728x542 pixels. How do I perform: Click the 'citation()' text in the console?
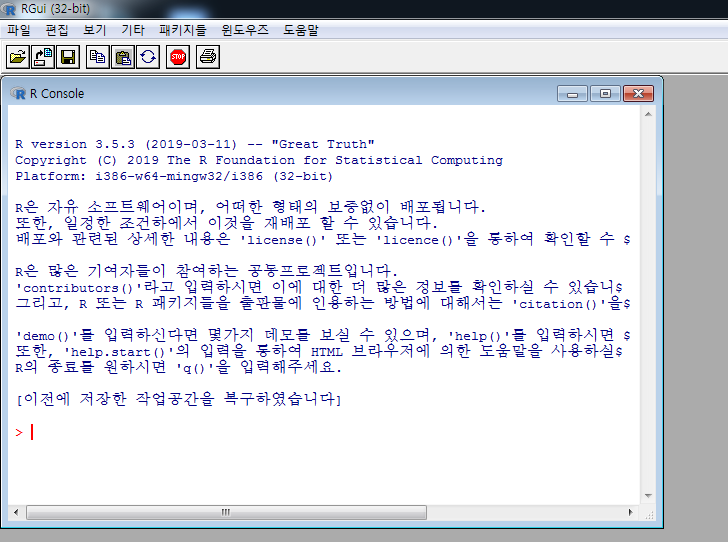point(557,304)
